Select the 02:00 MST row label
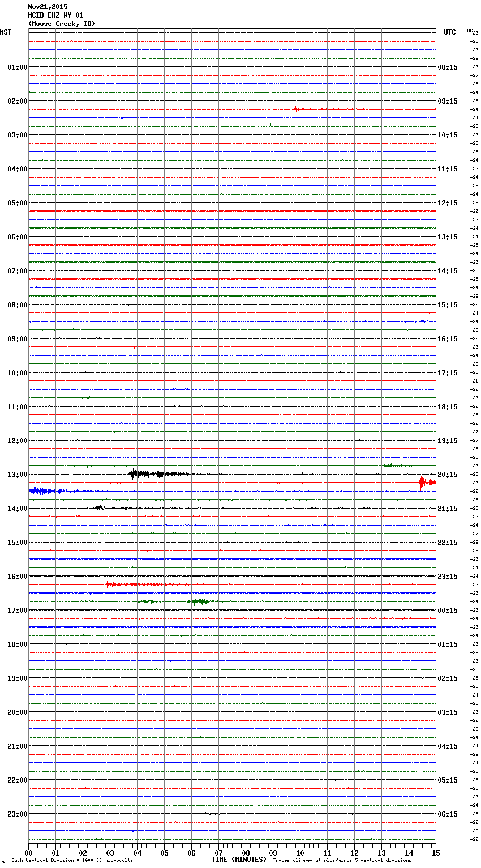 [x=17, y=101]
